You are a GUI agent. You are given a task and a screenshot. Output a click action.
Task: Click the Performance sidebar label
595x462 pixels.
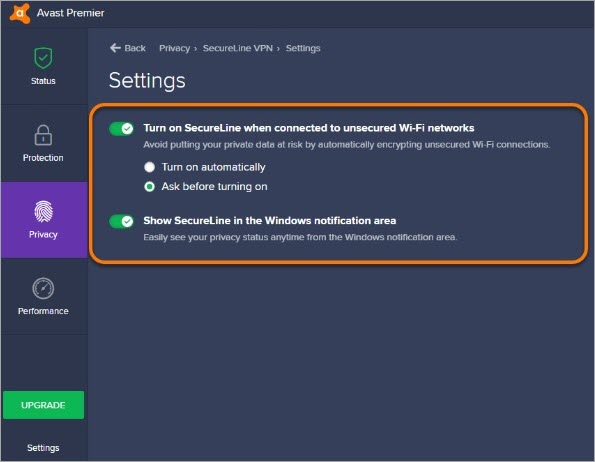(x=43, y=311)
